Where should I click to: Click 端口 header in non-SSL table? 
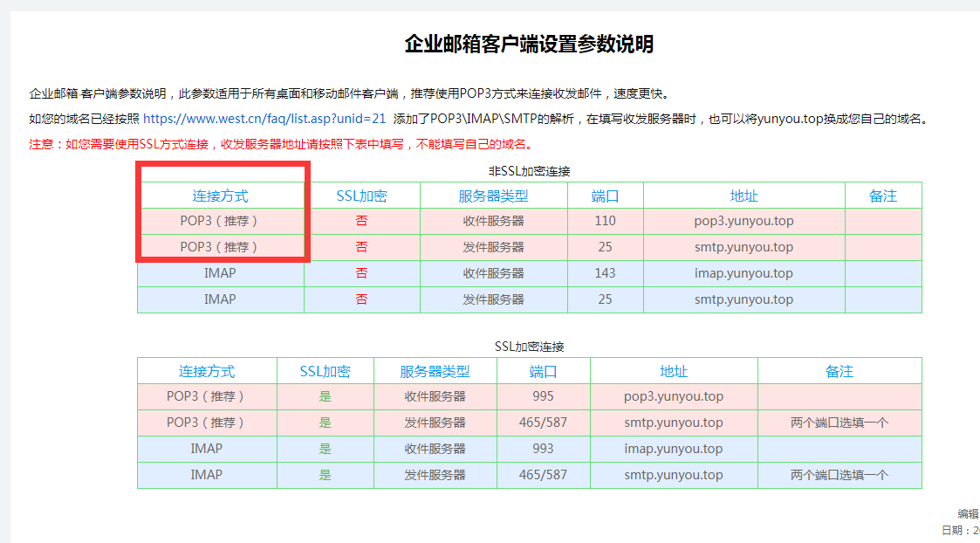tap(605, 196)
